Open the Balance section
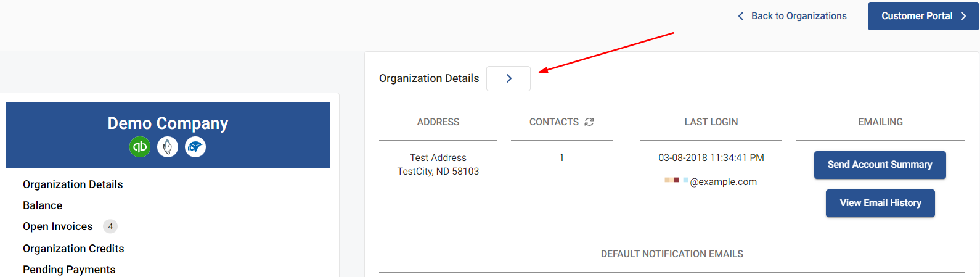The width and height of the screenshot is (980, 277). [43, 205]
